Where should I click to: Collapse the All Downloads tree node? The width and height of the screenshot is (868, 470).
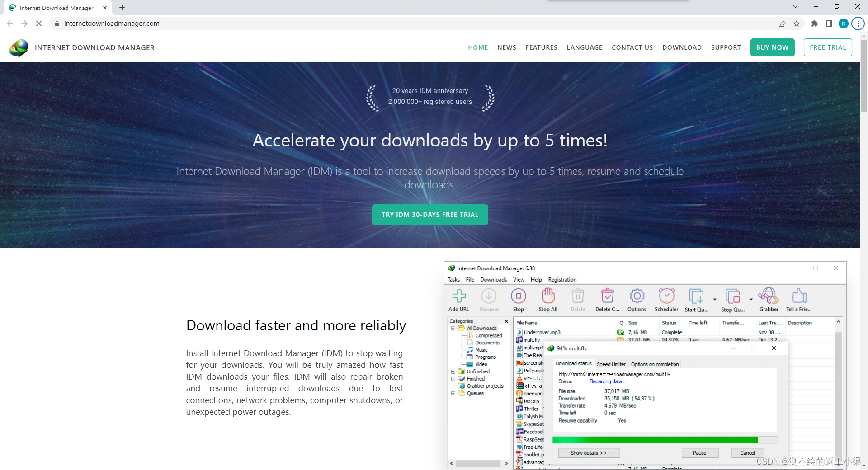(x=453, y=329)
